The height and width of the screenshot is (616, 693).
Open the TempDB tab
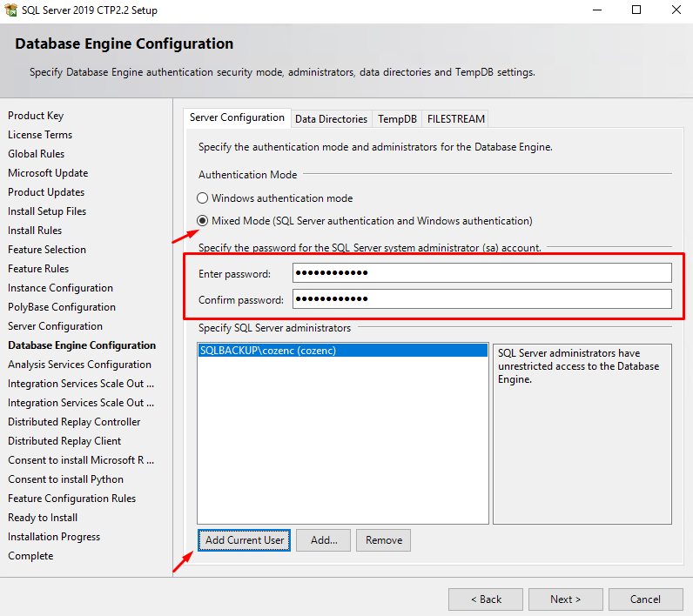(397, 119)
